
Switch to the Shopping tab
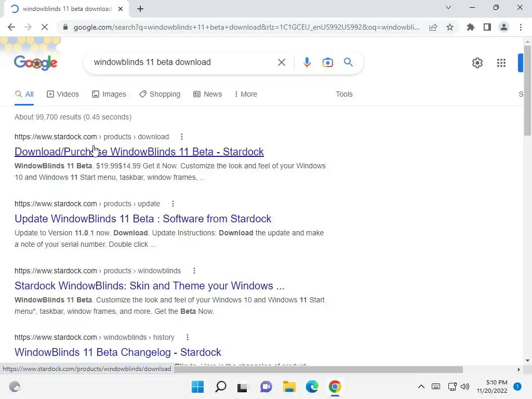[160, 94]
